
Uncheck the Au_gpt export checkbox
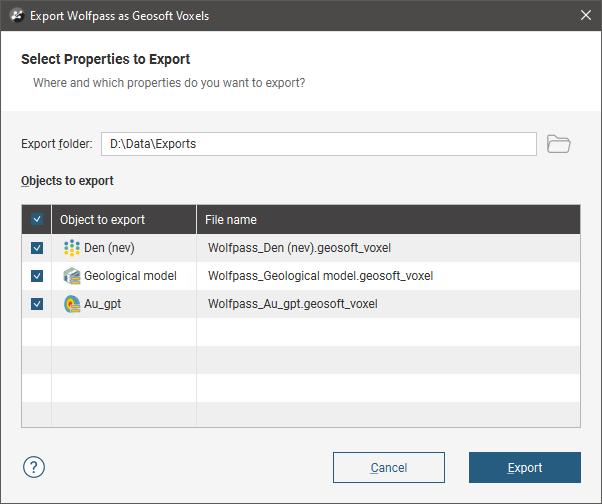click(37, 304)
